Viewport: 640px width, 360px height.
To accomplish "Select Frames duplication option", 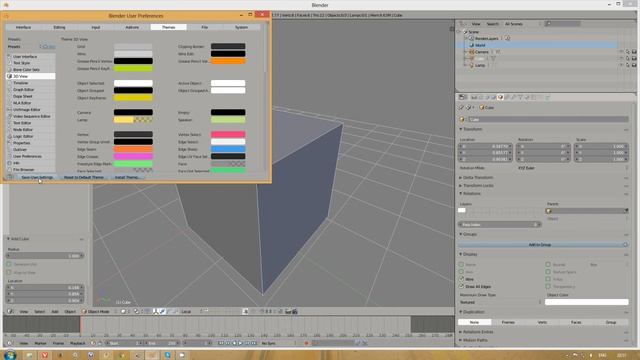I will click(508, 322).
